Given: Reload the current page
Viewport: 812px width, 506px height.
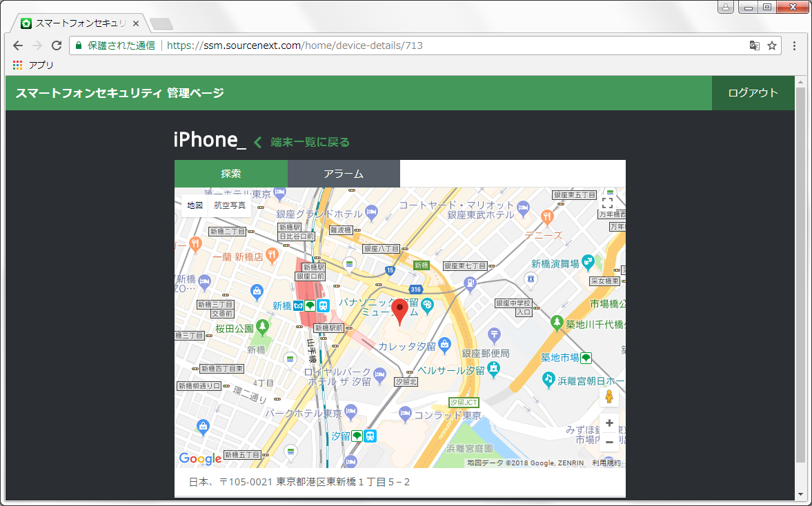Looking at the screenshot, I should pos(57,45).
